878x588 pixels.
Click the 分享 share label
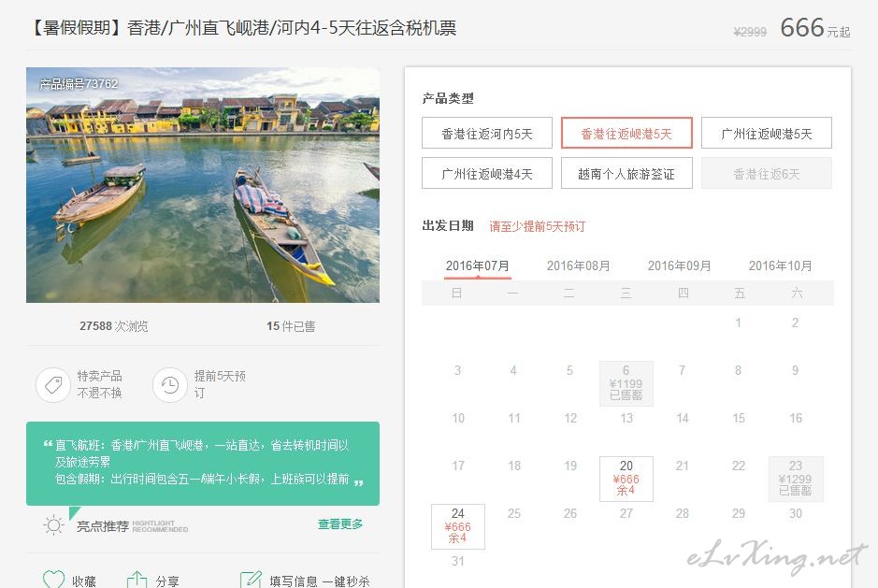point(167,581)
